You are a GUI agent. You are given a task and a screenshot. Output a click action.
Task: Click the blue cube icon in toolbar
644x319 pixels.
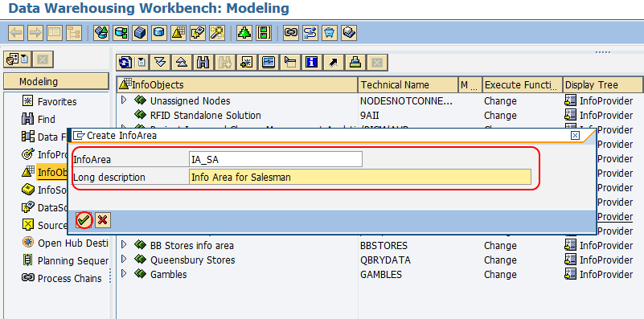click(140, 32)
